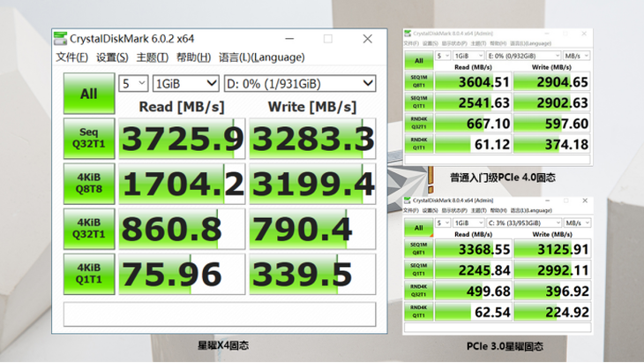Run All tests in the E: drive window
Viewport: 644px width, 363px height.
pos(418,60)
